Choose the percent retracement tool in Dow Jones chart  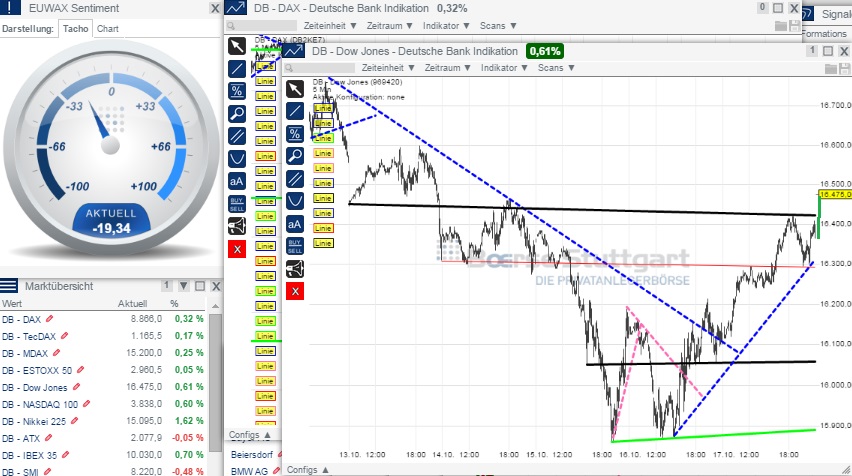295,134
